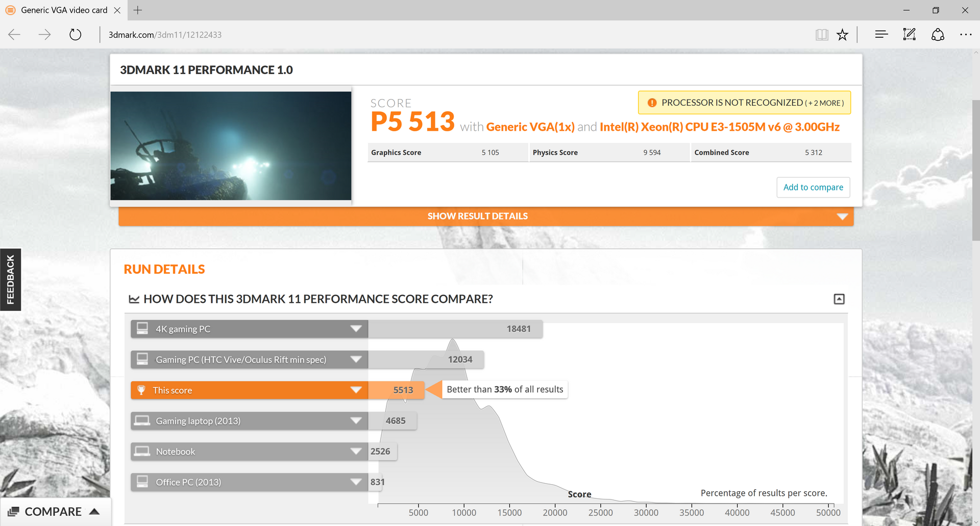Select the Generic VGA video card tab
This screenshot has height=526, width=980.
pyautogui.click(x=63, y=10)
